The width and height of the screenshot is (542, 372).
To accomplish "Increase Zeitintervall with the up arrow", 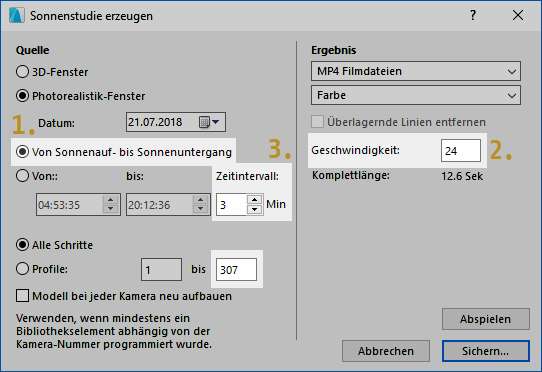I will (x=255, y=199).
